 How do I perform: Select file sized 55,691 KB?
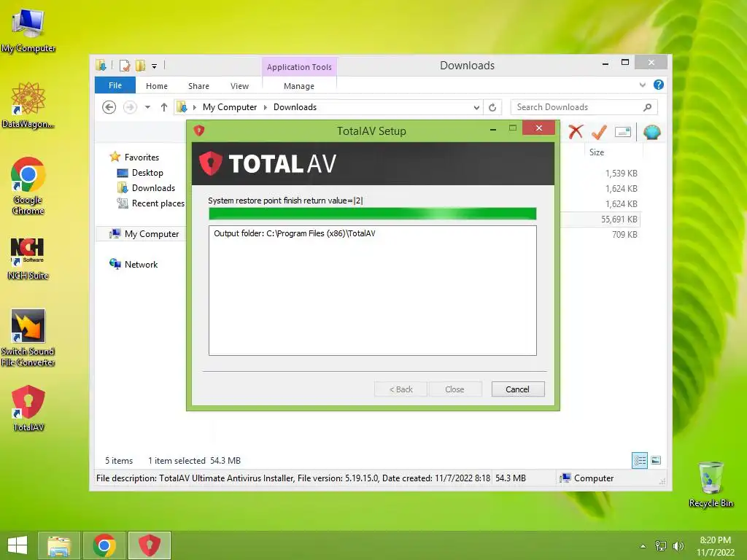pyautogui.click(x=619, y=219)
